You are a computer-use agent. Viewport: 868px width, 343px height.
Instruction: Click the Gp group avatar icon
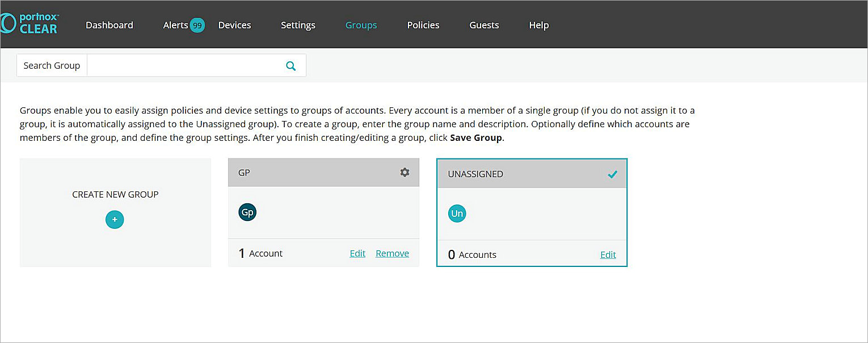tap(247, 211)
